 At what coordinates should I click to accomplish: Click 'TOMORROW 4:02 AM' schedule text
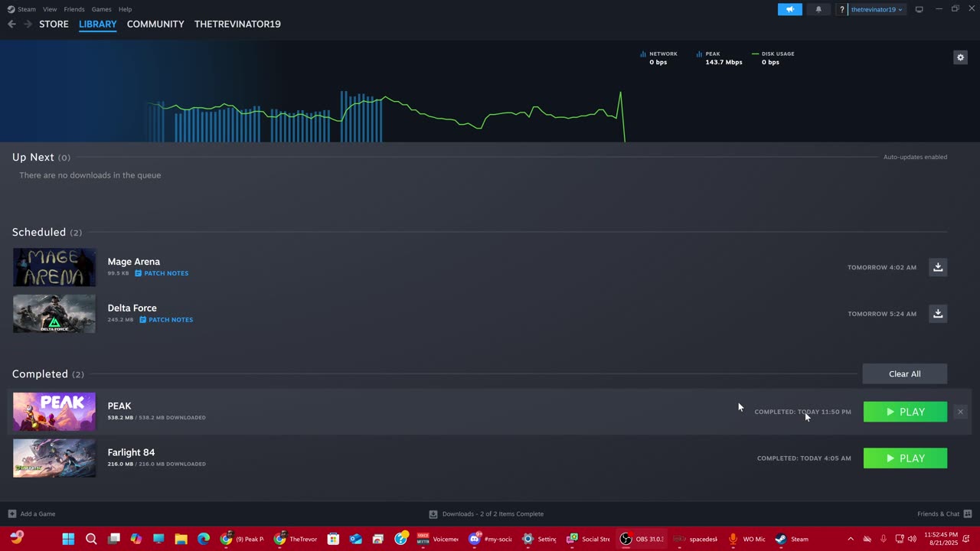pyautogui.click(x=882, y=267)
